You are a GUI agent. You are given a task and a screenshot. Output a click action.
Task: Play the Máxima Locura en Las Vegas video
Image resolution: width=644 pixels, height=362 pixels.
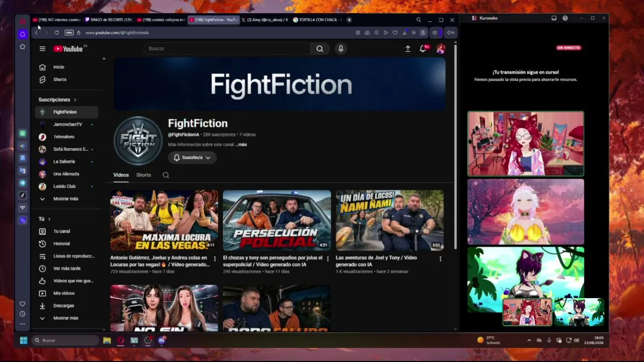click(x=164, y=220)
